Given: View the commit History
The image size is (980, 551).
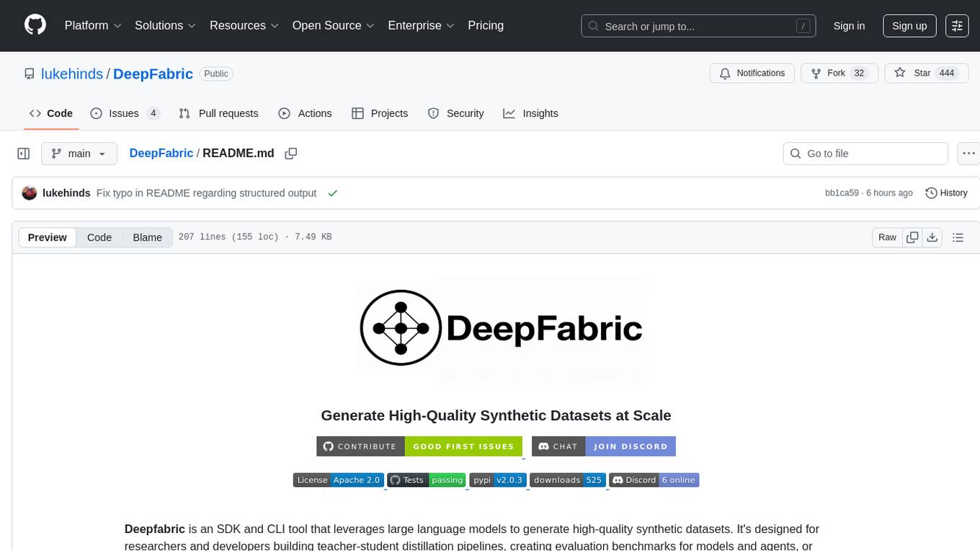Looking at the screenshot, I should [x=946, y=193].
